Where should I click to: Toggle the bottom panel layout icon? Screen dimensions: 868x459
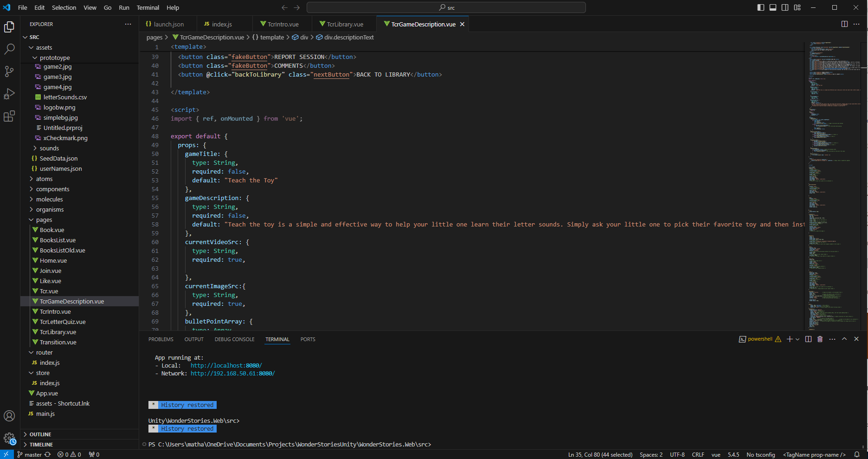click(773, 7)
